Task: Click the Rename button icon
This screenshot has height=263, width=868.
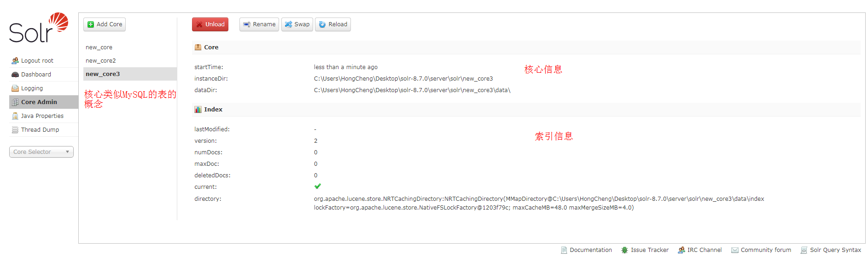Action: click(x=247, y=24)
